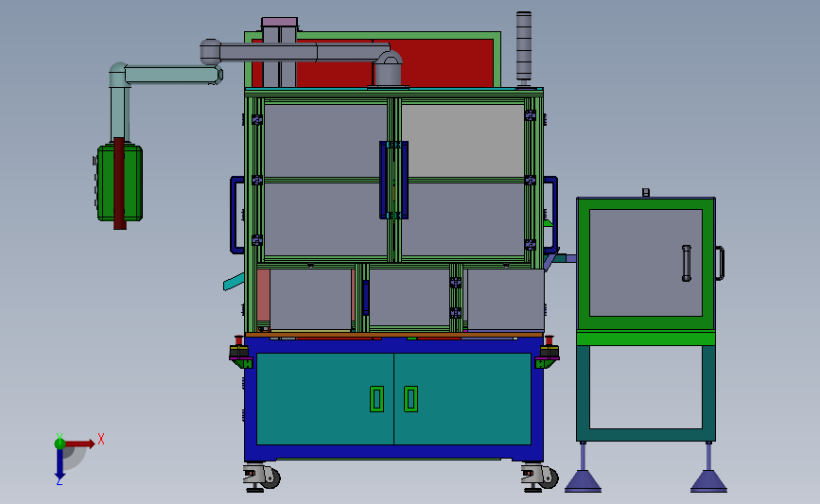Select the grey elbow duct on the machine roof
820x504 pixels.
[x=388, y=69]
